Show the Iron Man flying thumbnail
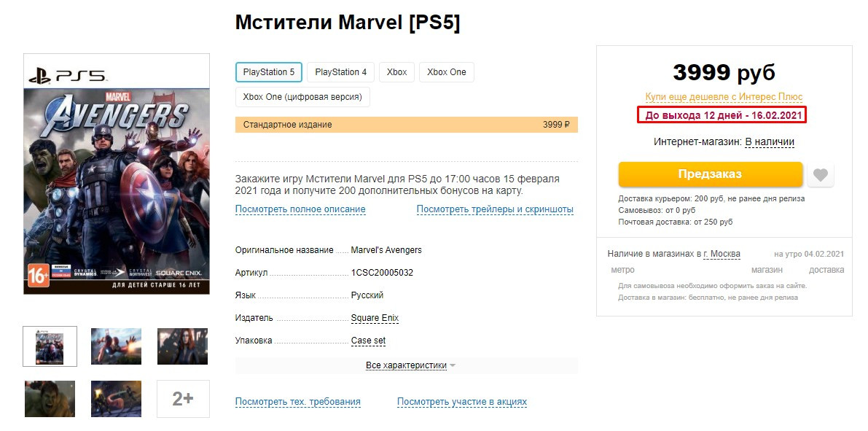Image resolution: width=868 pixels, height=431 pixels. (117, 346)
